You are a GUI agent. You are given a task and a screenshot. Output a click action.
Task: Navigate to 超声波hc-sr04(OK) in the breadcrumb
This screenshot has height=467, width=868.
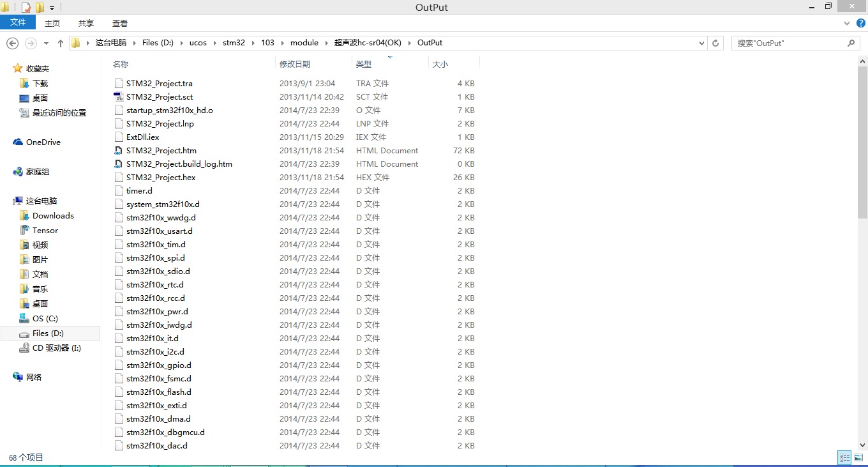pos(368,43)
